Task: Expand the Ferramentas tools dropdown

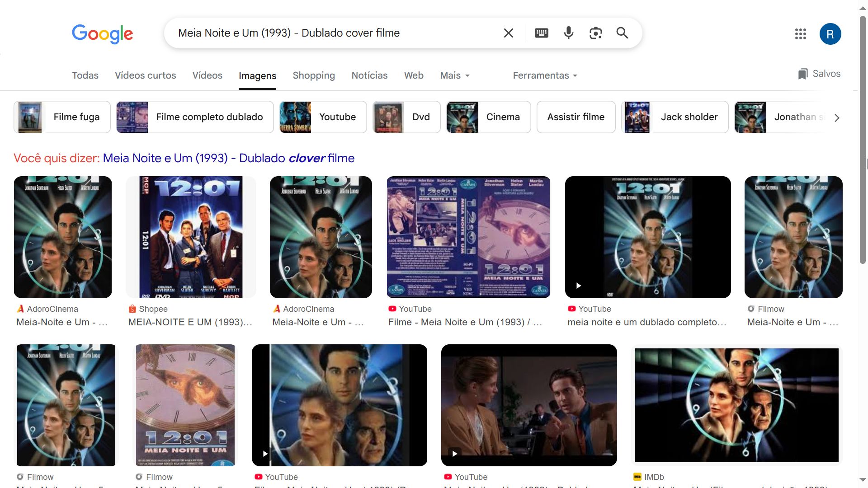Action: pyautogui.click(x=545, y=75)
